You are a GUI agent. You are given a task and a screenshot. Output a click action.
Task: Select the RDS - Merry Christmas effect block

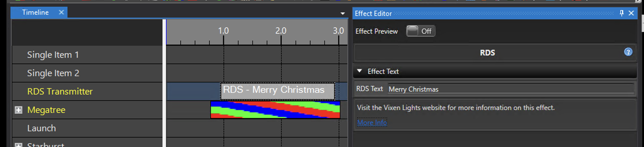[277, 91]
